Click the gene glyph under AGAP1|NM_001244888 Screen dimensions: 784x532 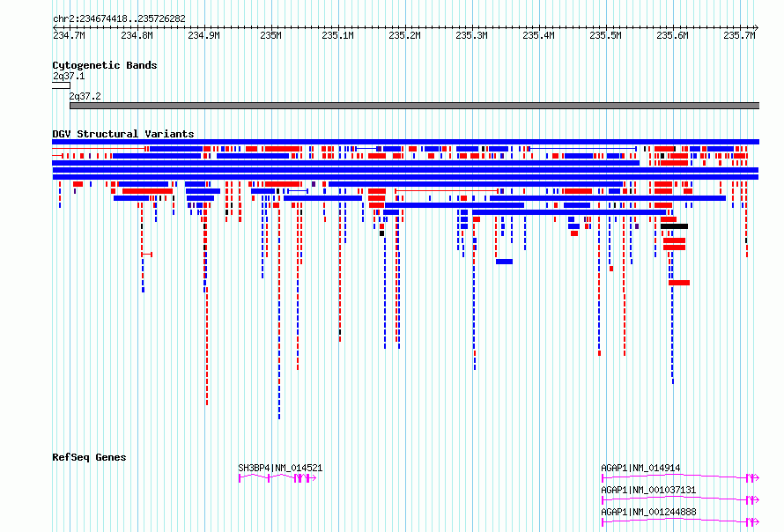pos(680,522)
